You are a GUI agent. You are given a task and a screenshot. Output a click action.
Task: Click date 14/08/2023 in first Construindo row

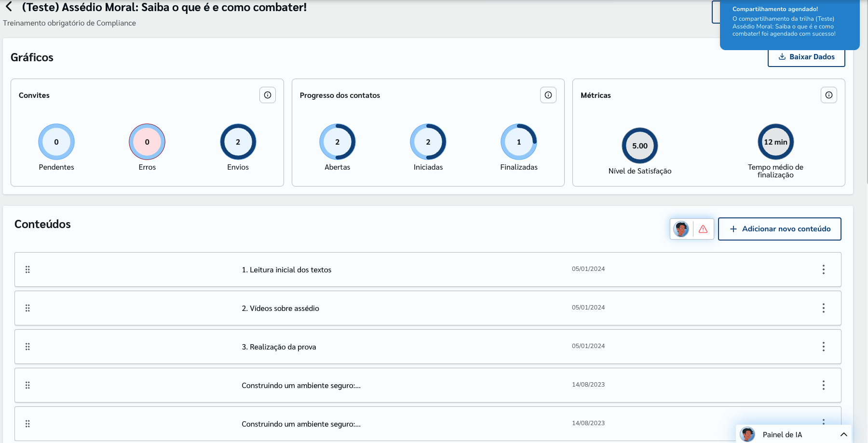pyautogui.click(x=588, y=385)
